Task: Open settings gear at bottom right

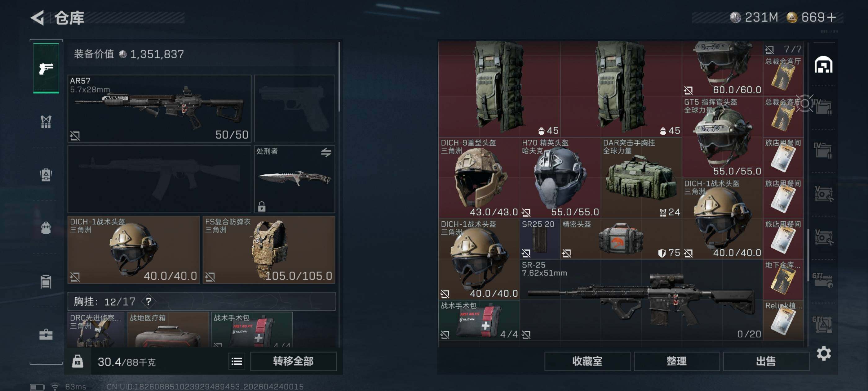Action: pos(824,353)
